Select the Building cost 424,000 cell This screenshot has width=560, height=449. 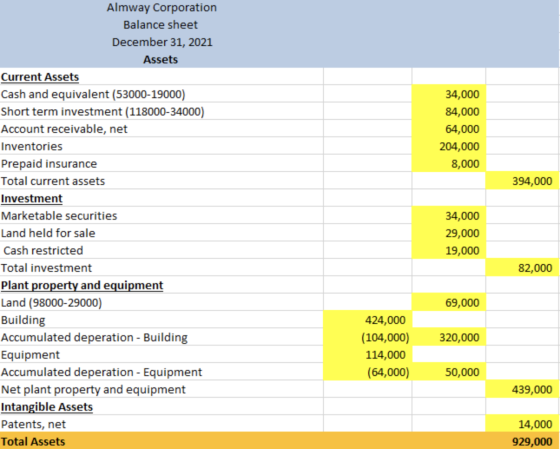368,320
